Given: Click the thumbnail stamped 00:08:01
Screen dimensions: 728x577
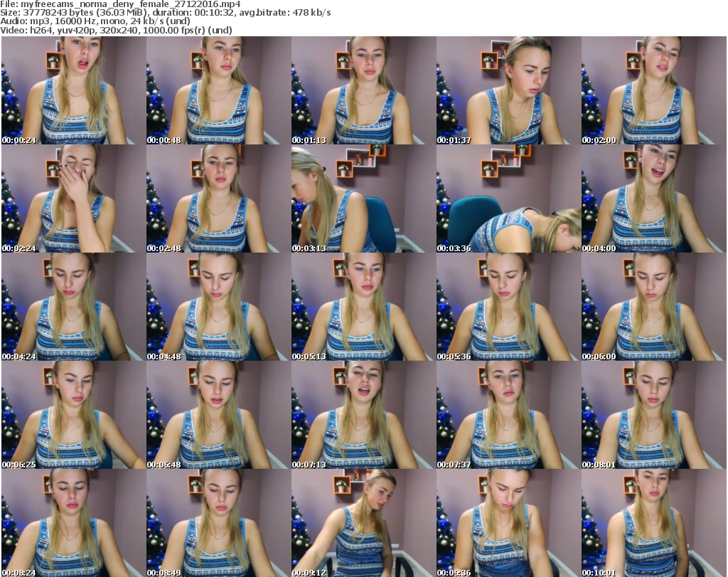Looking at the screenshot, I should (653, 415).
